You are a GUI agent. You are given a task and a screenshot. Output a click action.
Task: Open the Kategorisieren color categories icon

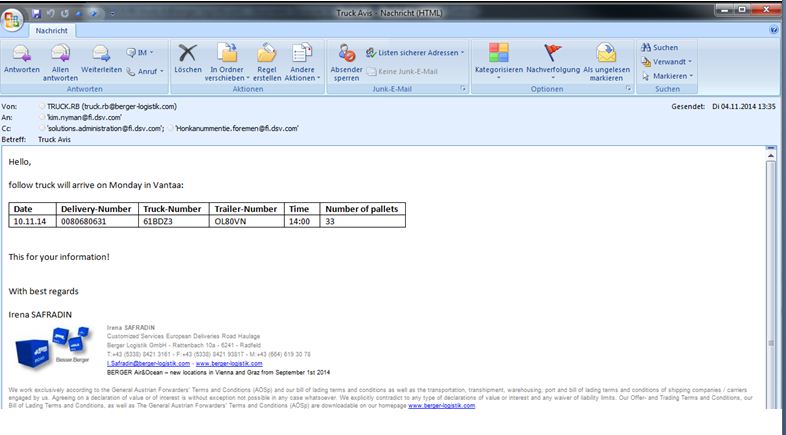tap(498, 61)
